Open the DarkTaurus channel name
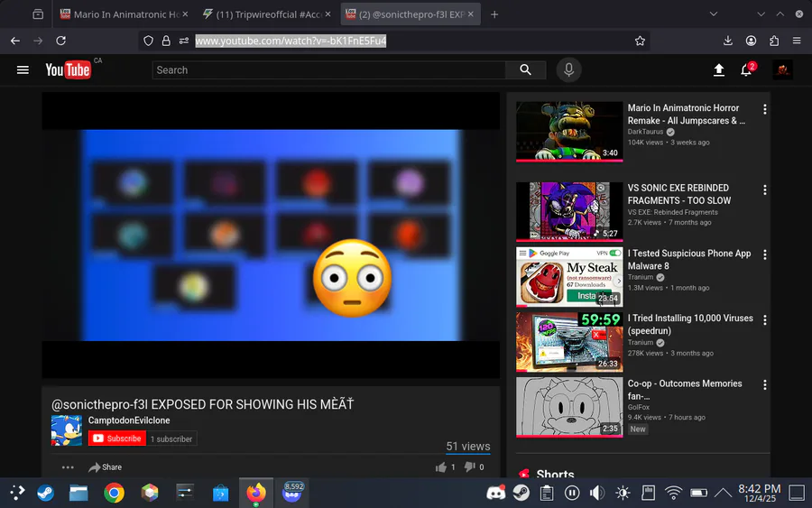Image resolution: width=812 pixels, height=508 pixels. click(645, 132)
